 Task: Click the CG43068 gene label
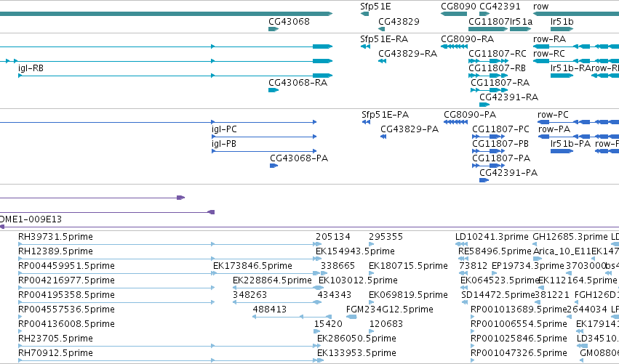(289, 22)
